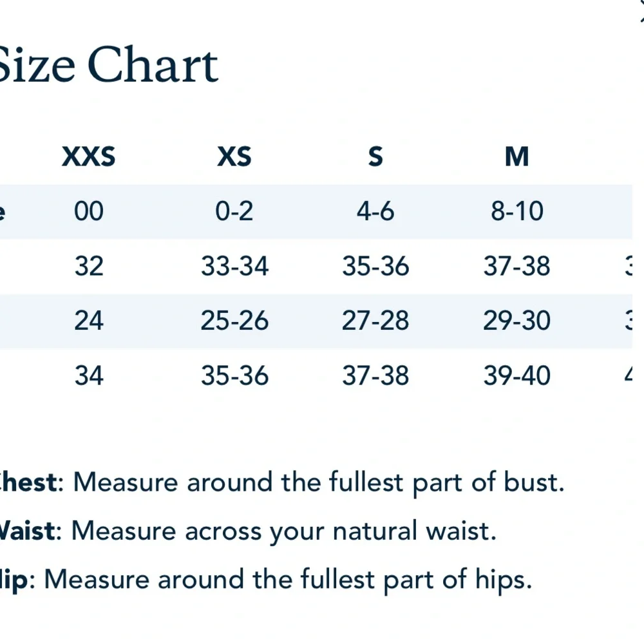
Task: Select the XXS size column header
Action: coord(89,156)
